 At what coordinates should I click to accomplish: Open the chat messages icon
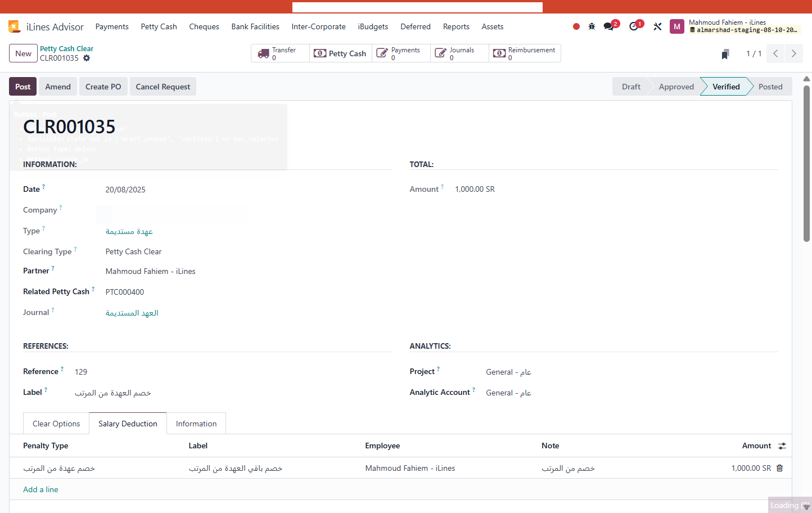[x=608, y=26]
